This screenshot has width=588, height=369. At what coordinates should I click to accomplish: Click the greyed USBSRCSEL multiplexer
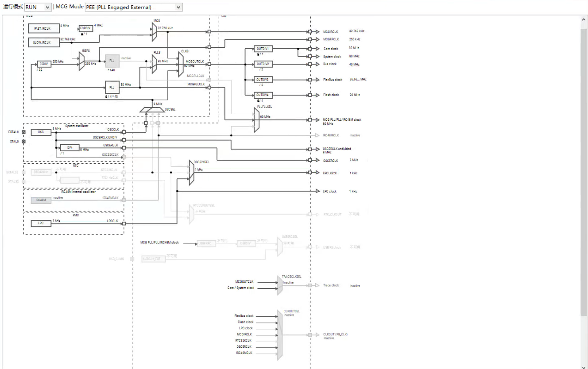pyautogui.click(x=280, y=246)
